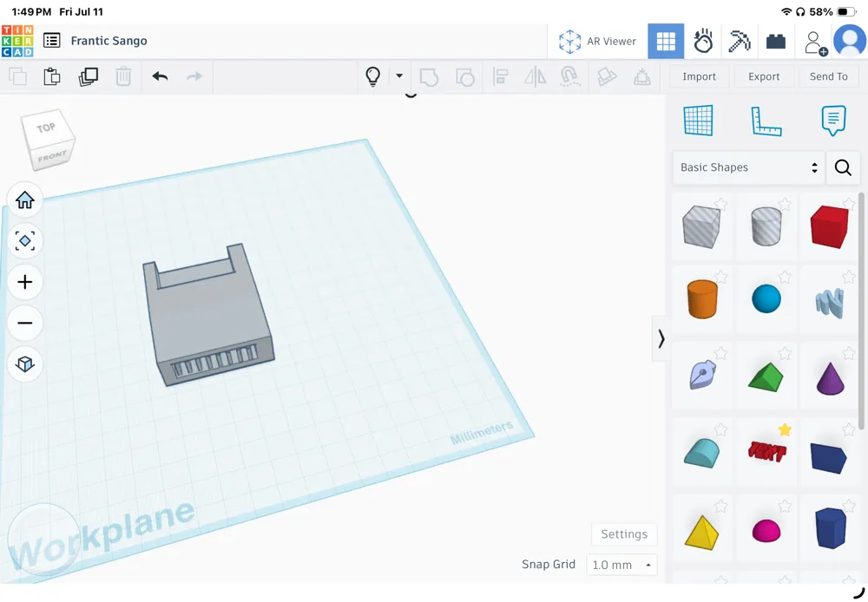Image resolution: width=868 pixels, height=602 pixels.
Task: Click the Home view button
Action: point(25,200)
